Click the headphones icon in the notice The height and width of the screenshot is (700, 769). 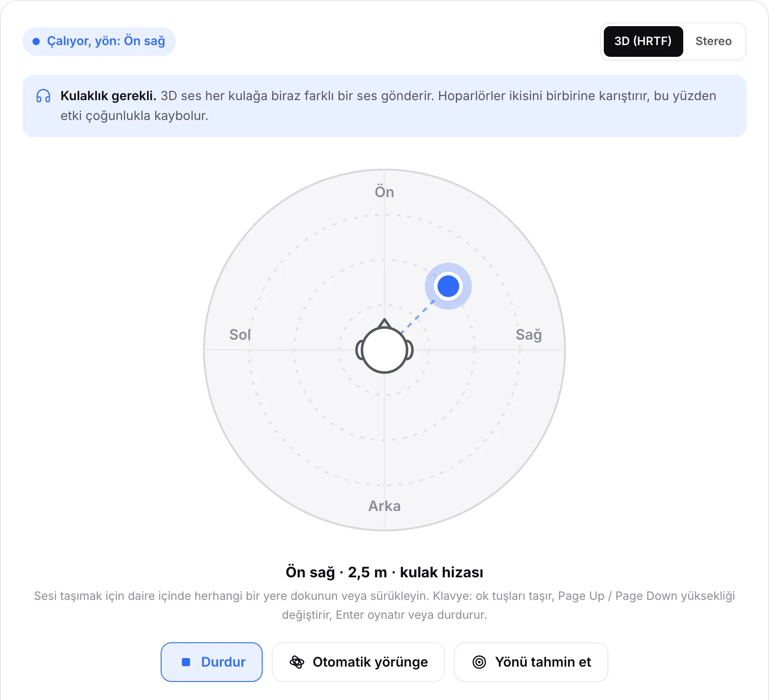[x=43, y=96]
